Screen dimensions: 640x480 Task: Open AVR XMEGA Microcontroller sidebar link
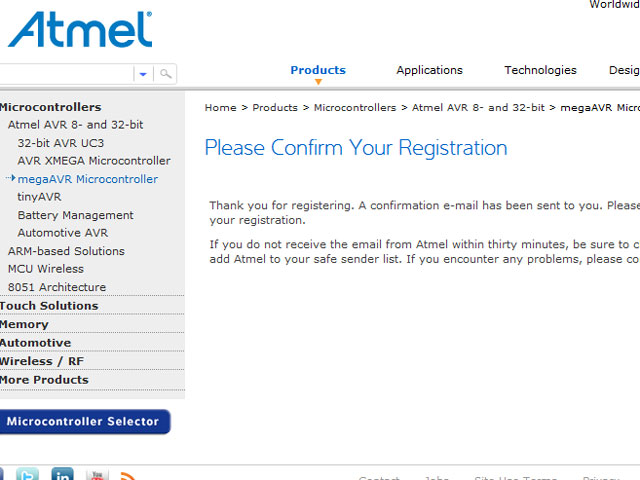[x=94, y=161]
